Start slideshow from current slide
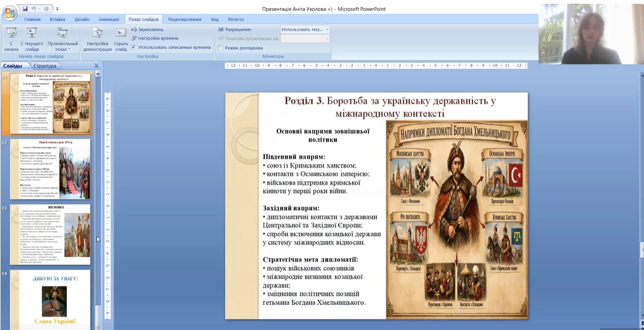This screenshot has height=330, width=644. tap(32, 38)
